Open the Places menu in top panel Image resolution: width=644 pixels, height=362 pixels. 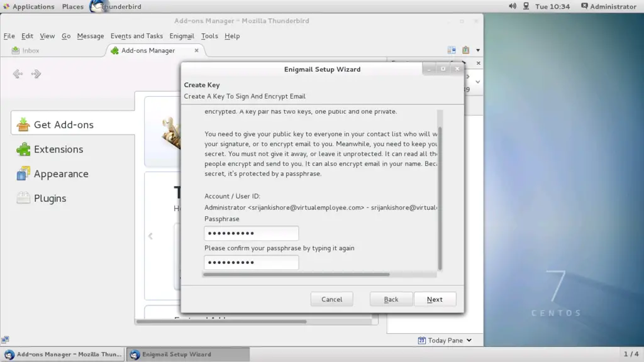click(73, 6)
